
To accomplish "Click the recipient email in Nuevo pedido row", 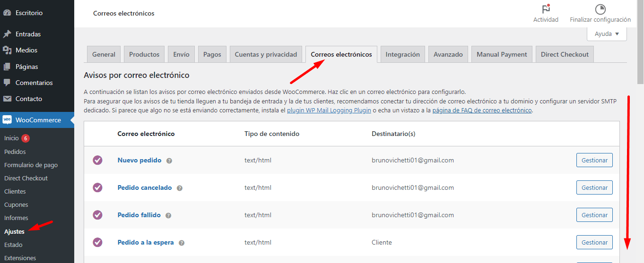I will tap(413, 160).
